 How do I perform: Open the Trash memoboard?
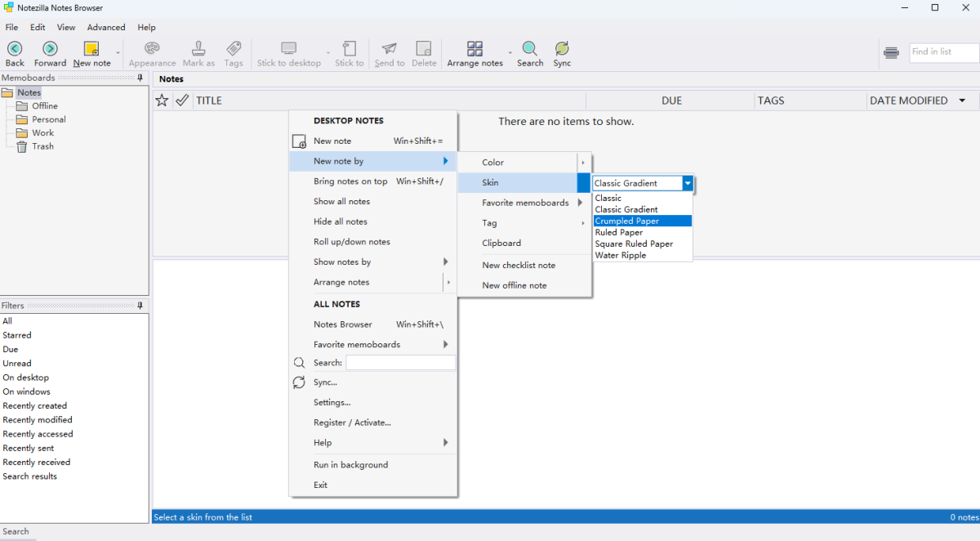pos(42,146)
